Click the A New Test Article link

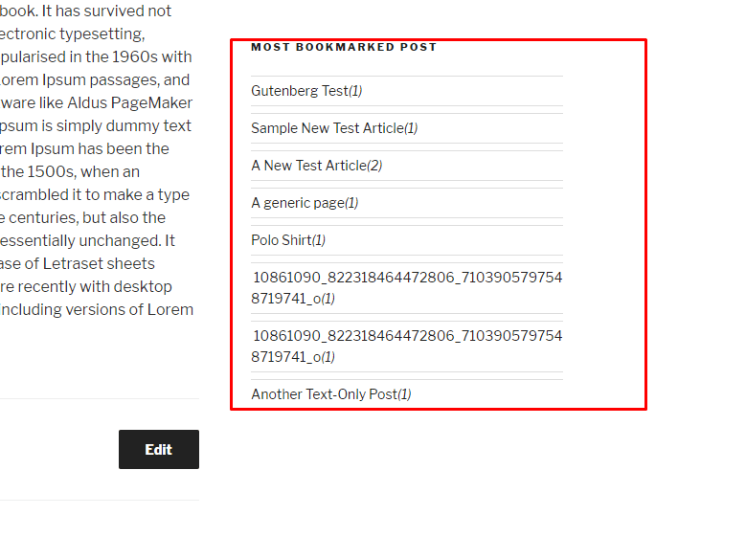click(308, 166)
